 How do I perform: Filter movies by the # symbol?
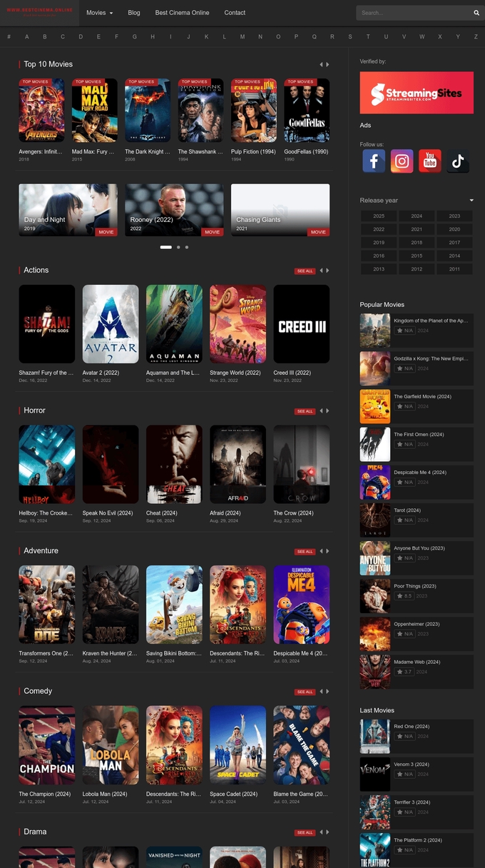tap(9, 36)
